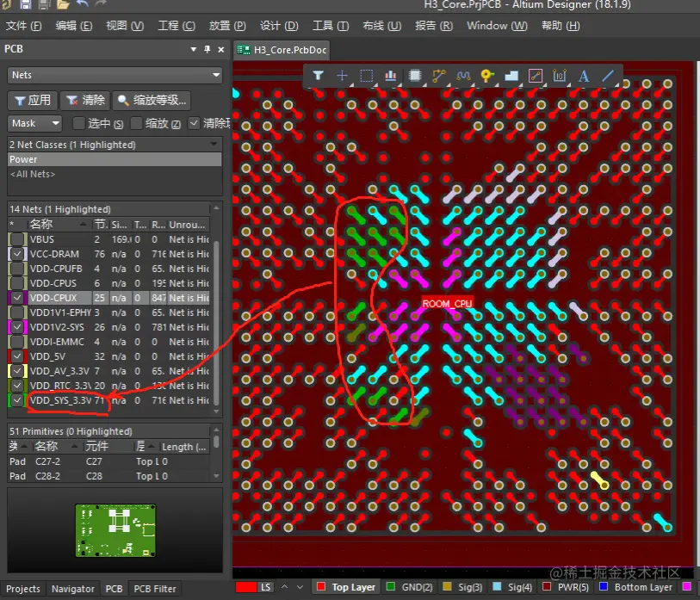Click the PWR(5) layer color swatch
The width and height of the screenshot is (700, 600).
point(547,586)
